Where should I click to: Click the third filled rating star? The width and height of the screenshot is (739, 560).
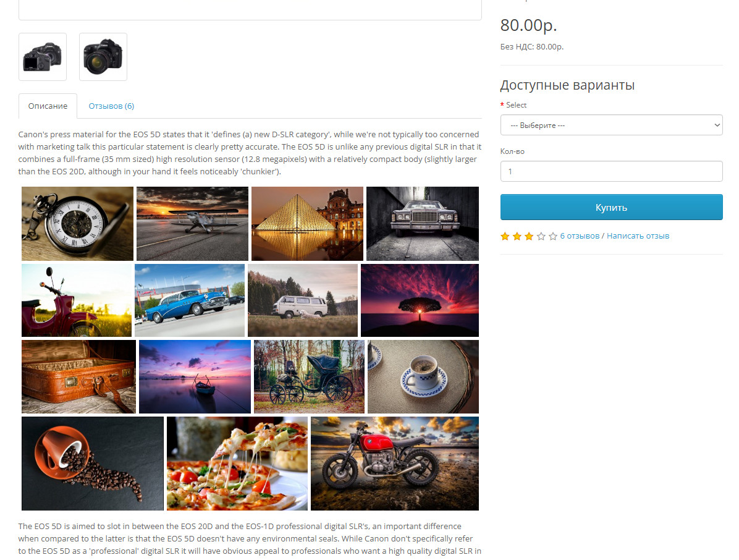click(529, 236)
